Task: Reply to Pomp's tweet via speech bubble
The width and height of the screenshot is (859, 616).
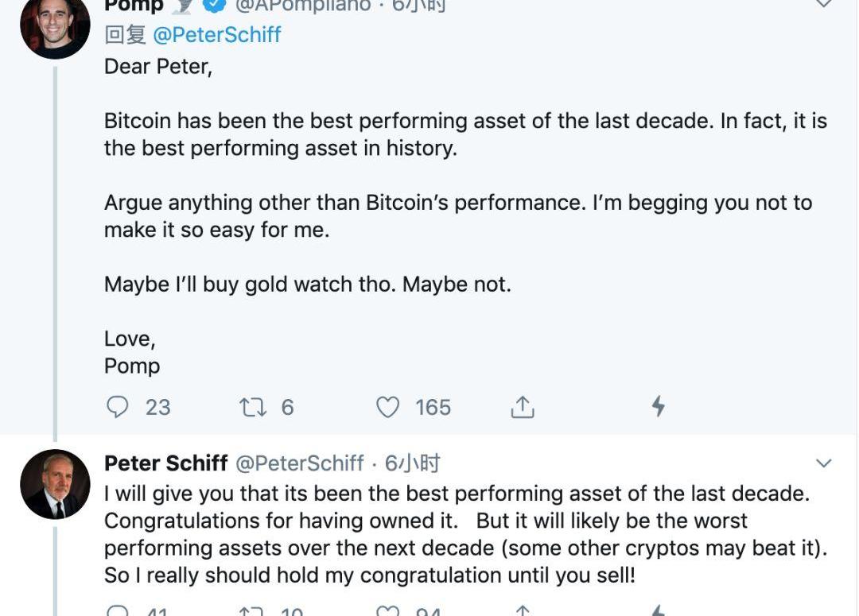Action: coord(118,407)
